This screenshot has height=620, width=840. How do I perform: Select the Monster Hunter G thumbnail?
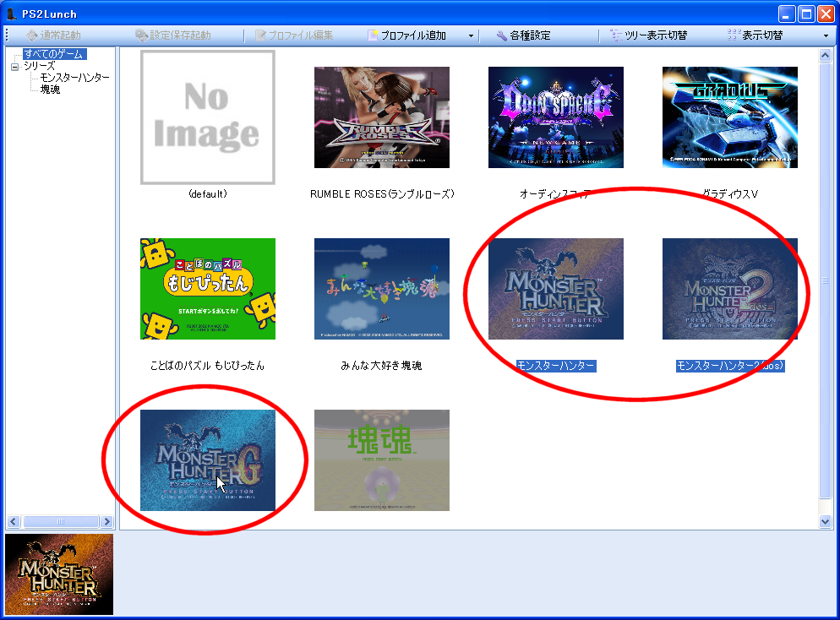pos(208,460)
